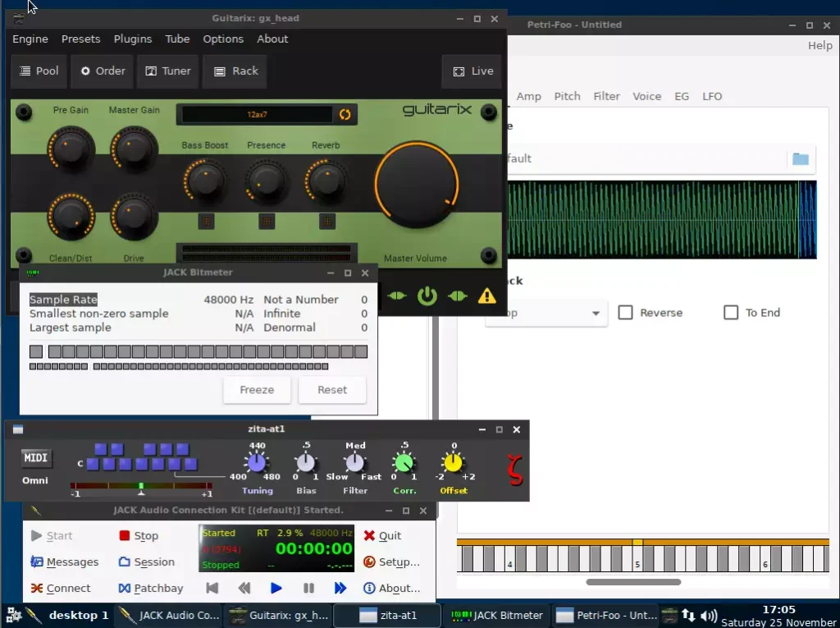Viewport: 840px width, 628px height.
Task: Open the 12ax7 tube selector
Action: tap(257, 114)
